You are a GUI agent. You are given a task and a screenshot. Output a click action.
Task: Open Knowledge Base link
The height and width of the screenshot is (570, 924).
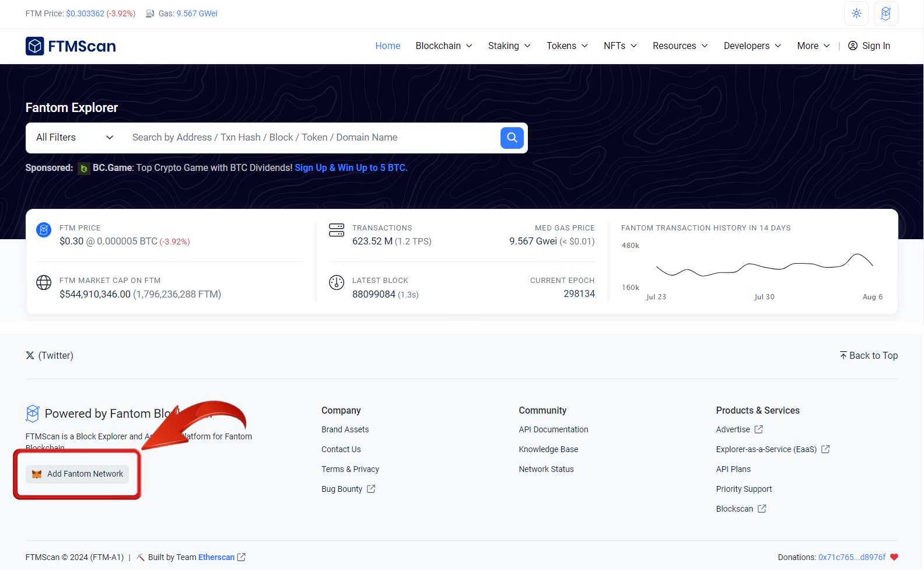pyautogui.click(x=548, y=449)
